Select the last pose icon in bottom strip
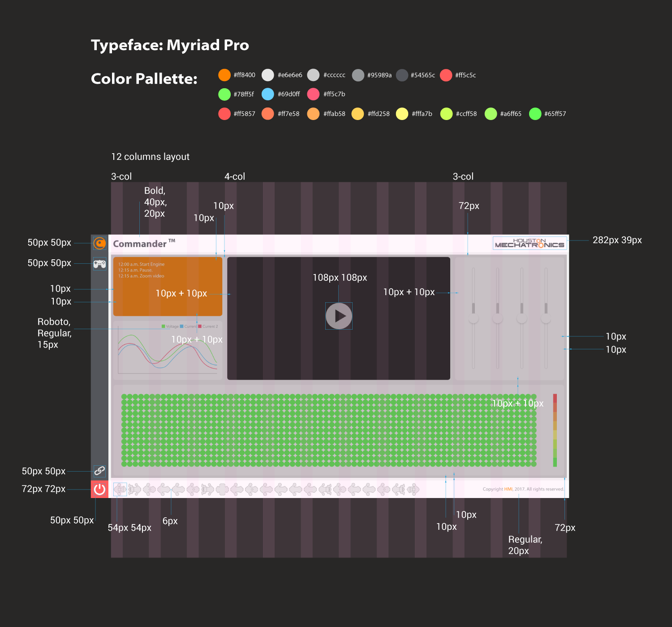This screenshot has height=627, width=672. [x=413, y=489]
